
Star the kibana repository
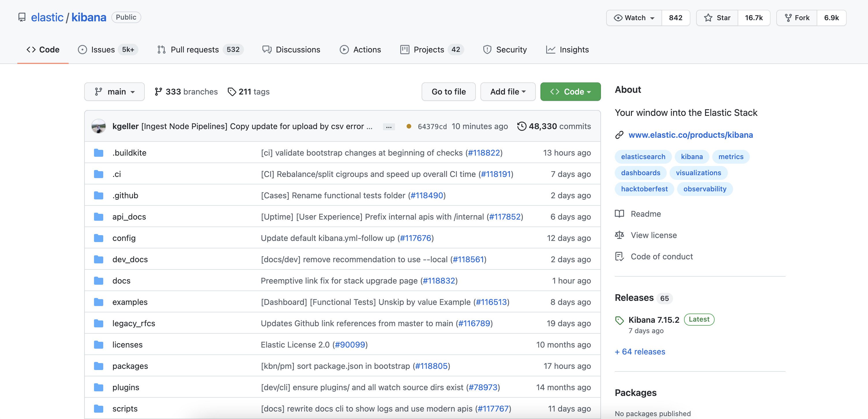click(717, 18)
